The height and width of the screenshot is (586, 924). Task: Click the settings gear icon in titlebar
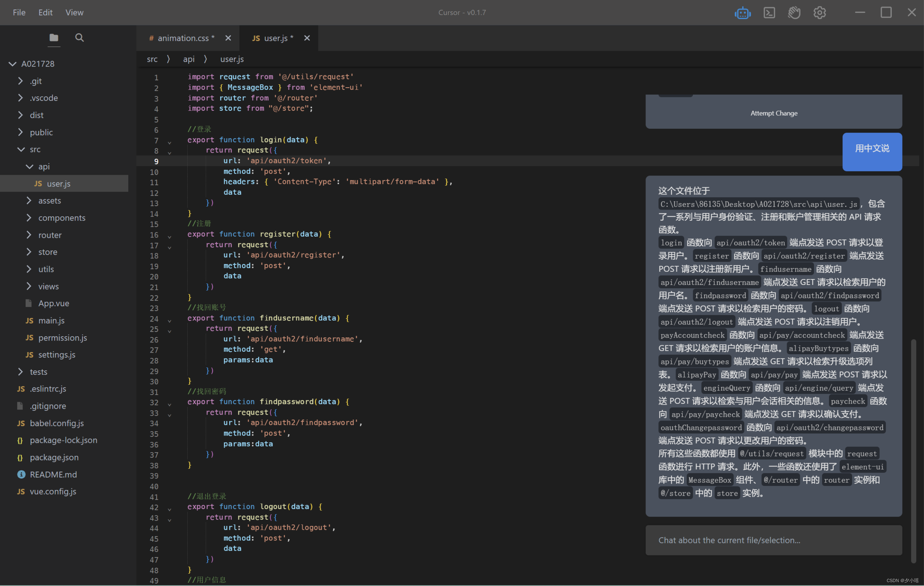pyautogui.click(x=820, y=12)
